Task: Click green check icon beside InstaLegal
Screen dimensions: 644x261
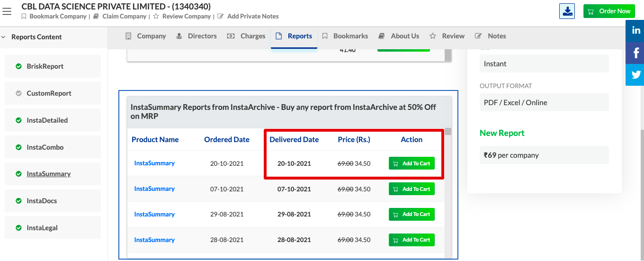Action: click(x=18, y=228)
